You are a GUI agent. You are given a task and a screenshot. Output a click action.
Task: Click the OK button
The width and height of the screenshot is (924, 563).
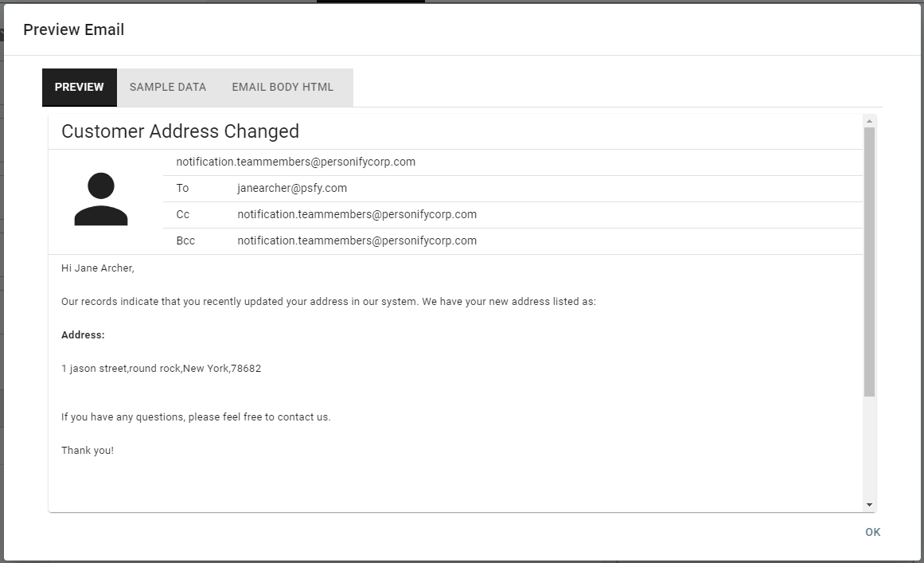(873, 532)
